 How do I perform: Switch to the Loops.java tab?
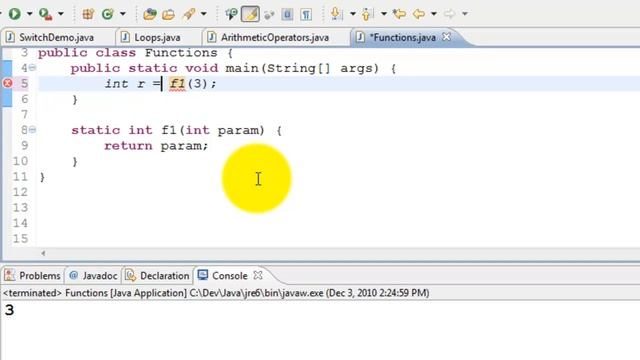[157, 38]
